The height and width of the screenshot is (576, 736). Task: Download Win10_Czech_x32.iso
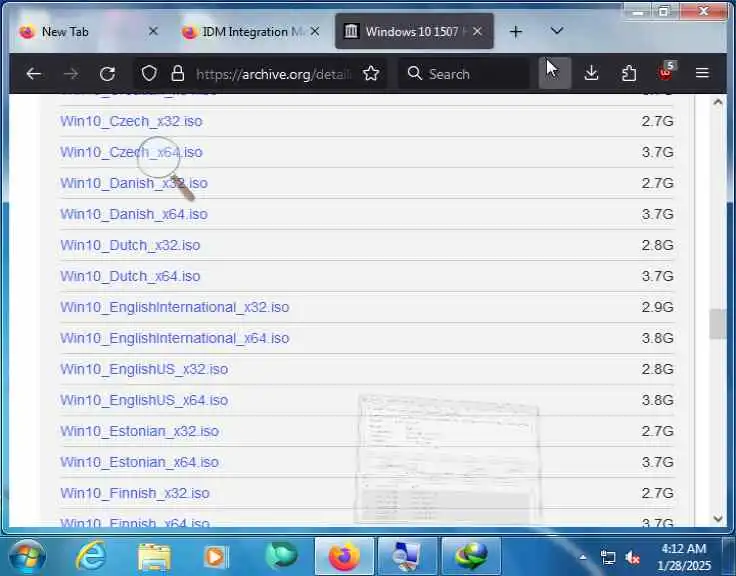[x=131, y=121]
